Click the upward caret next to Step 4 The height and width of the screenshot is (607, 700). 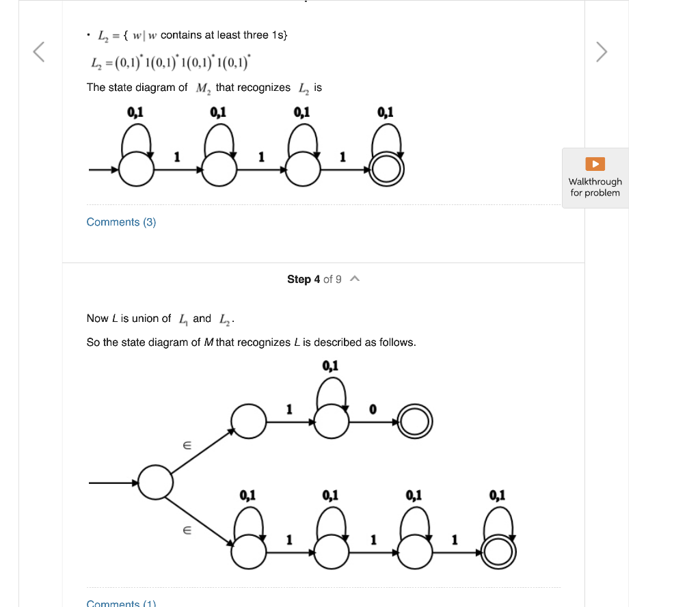[x=355, y=279]
